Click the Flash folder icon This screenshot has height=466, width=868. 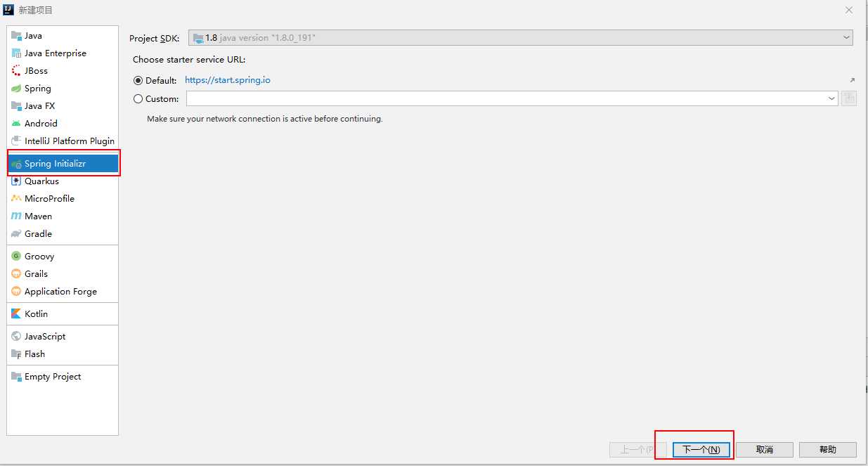[x=17, y=354]
